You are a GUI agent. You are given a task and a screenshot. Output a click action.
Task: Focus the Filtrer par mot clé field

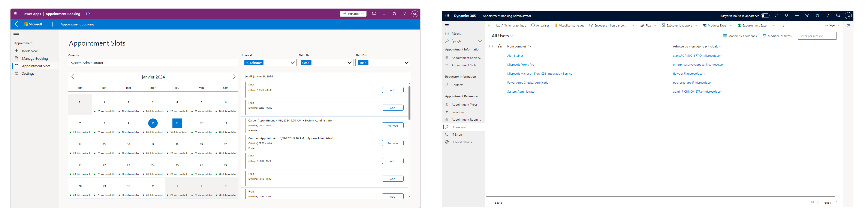click(817, 36)
